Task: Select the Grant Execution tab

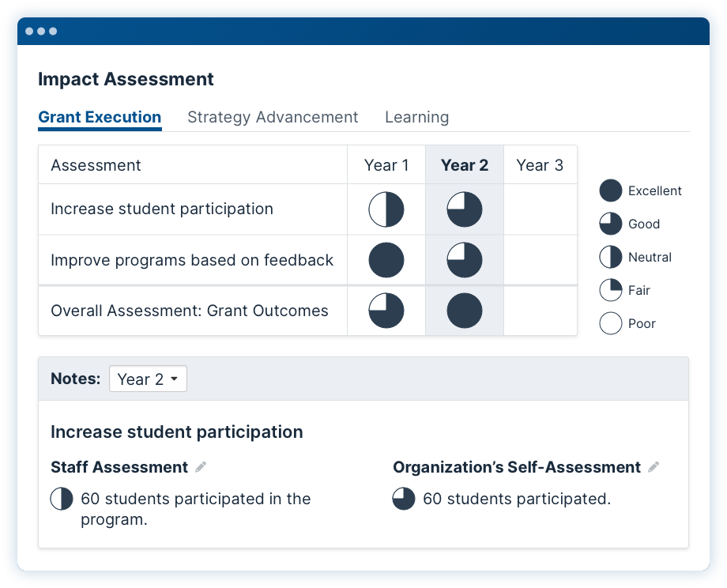Action: [100, 117]
